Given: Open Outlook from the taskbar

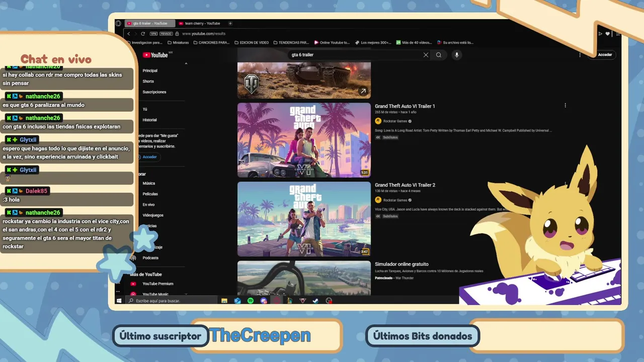Looking at the screenshot, I should click(237, 301).
